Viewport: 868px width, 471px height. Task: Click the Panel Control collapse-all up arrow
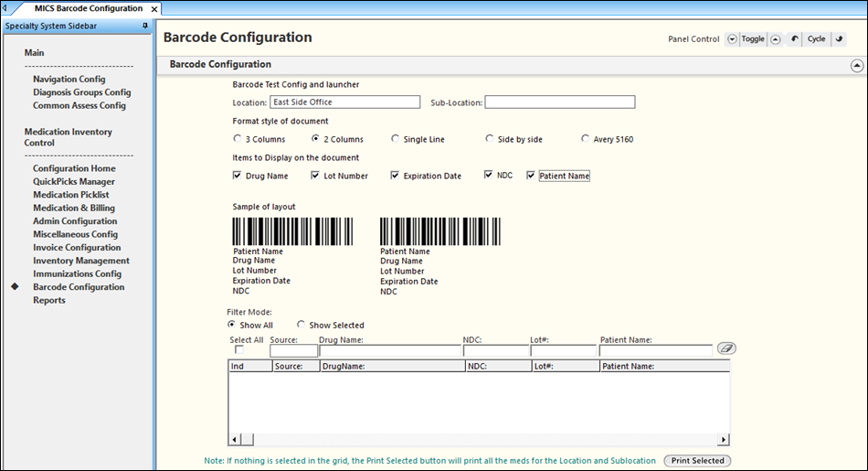click(776, 39)
